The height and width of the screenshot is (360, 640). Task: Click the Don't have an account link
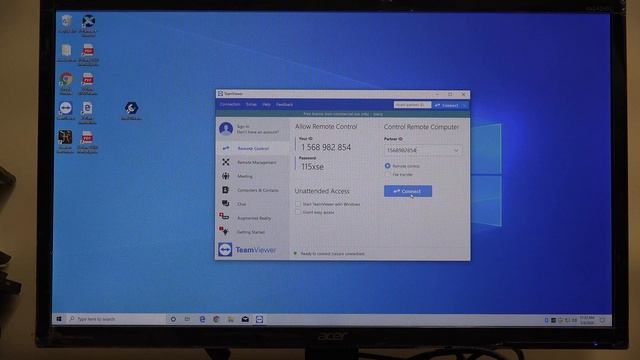258,132
